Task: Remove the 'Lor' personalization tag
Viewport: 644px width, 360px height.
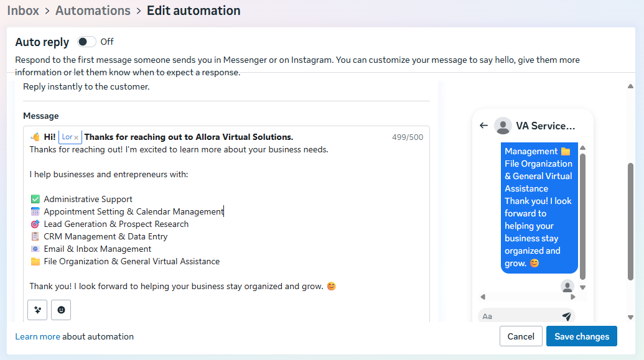Action: (x=77, y=137)
